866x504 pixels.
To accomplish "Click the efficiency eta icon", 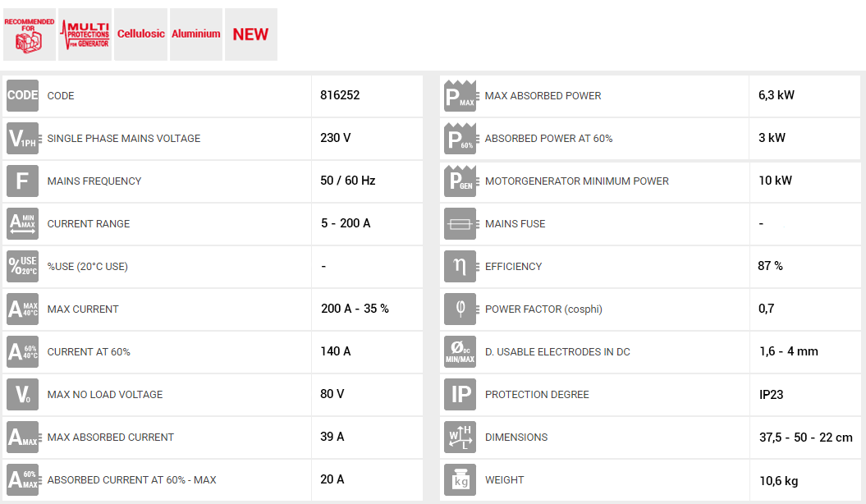I will point(460,266).
